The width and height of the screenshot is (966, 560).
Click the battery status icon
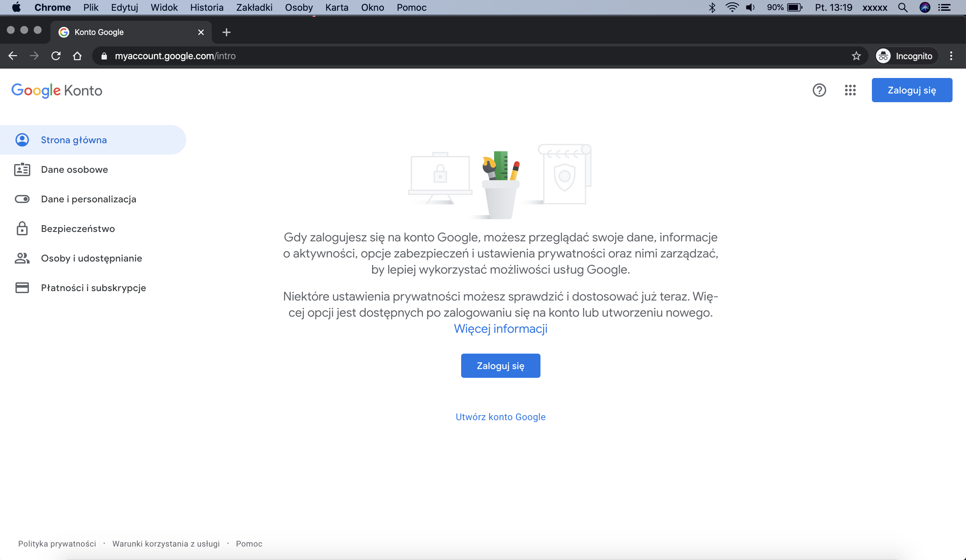point(795,7)
